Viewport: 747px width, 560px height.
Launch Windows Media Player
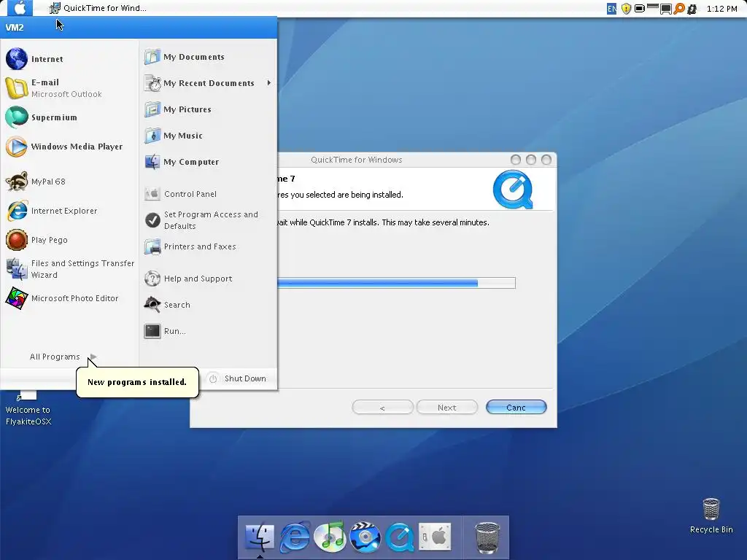[69, 147]
